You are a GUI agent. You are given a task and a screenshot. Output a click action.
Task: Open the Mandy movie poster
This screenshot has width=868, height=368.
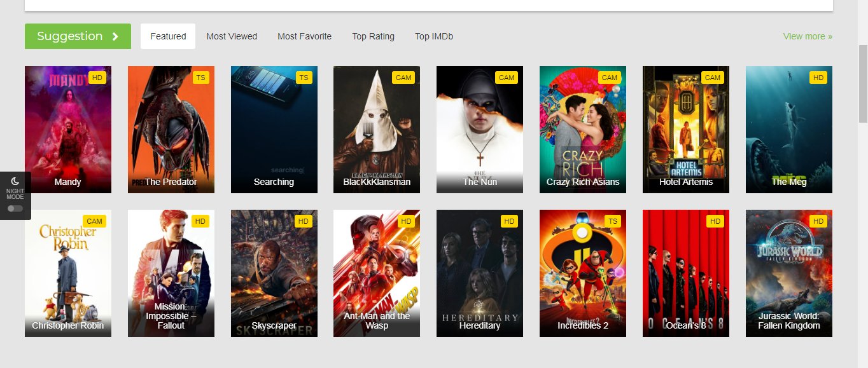pos(68,130)
